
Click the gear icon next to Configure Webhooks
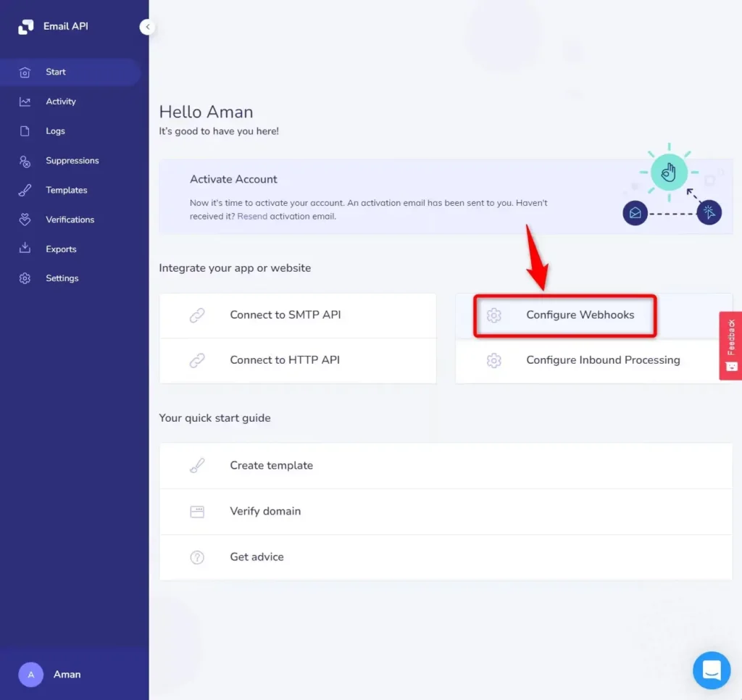[x=494, y=315]
